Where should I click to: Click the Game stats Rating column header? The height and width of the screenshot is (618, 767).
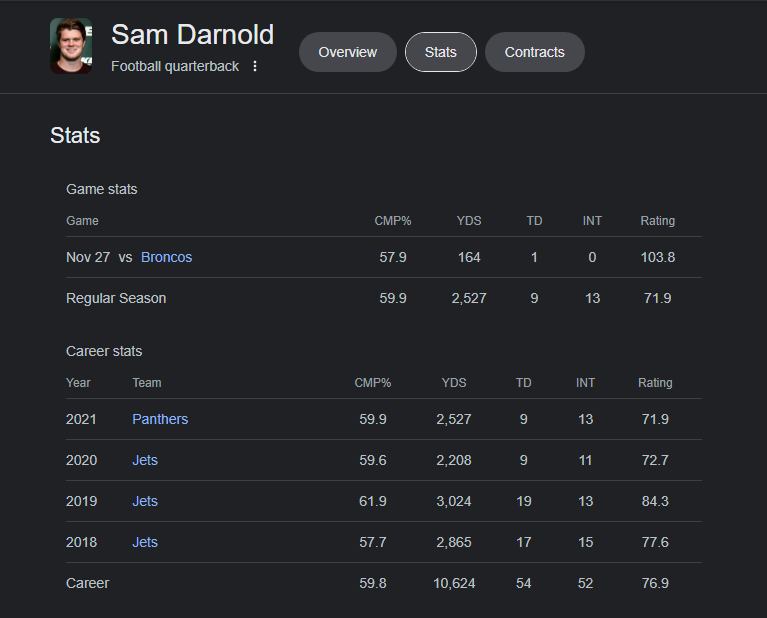[657, 221]
